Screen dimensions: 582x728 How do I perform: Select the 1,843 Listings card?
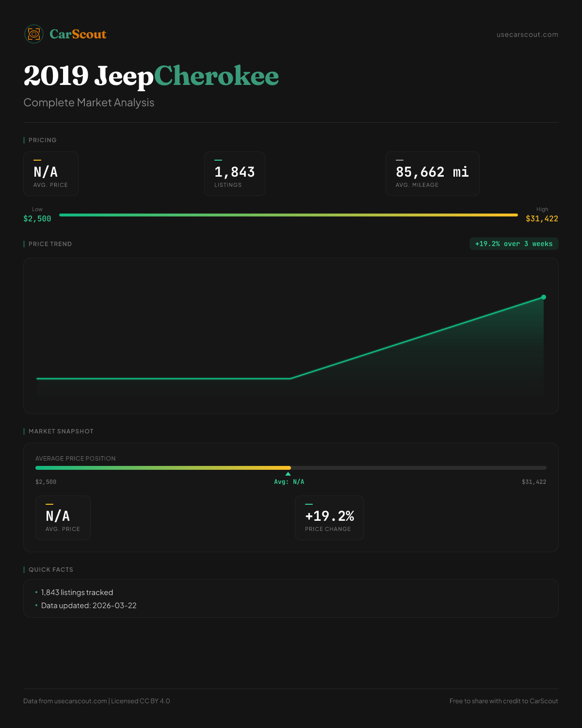click(235, 174)
